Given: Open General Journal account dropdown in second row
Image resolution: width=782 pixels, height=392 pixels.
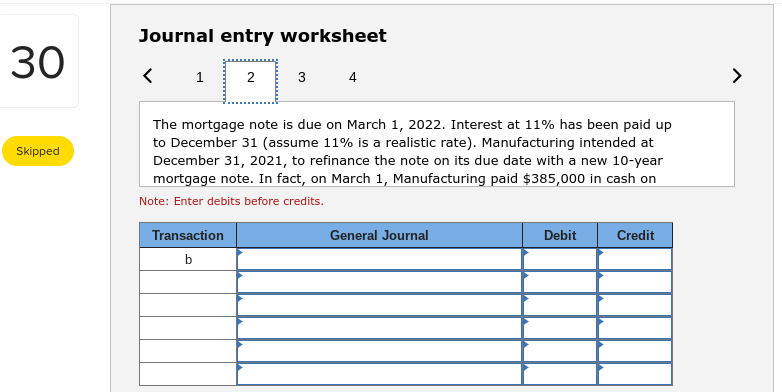Looking at the screenshot, I should coord(379,282).
